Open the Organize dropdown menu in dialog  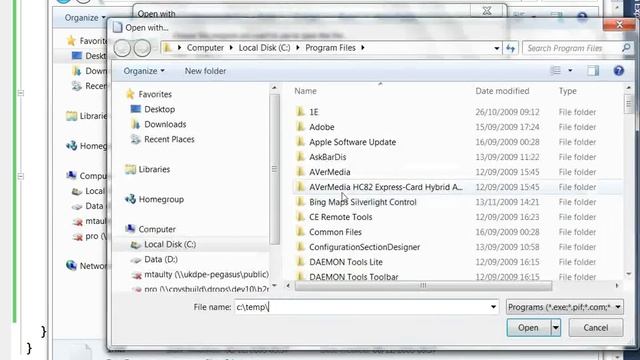coord(144,71)
